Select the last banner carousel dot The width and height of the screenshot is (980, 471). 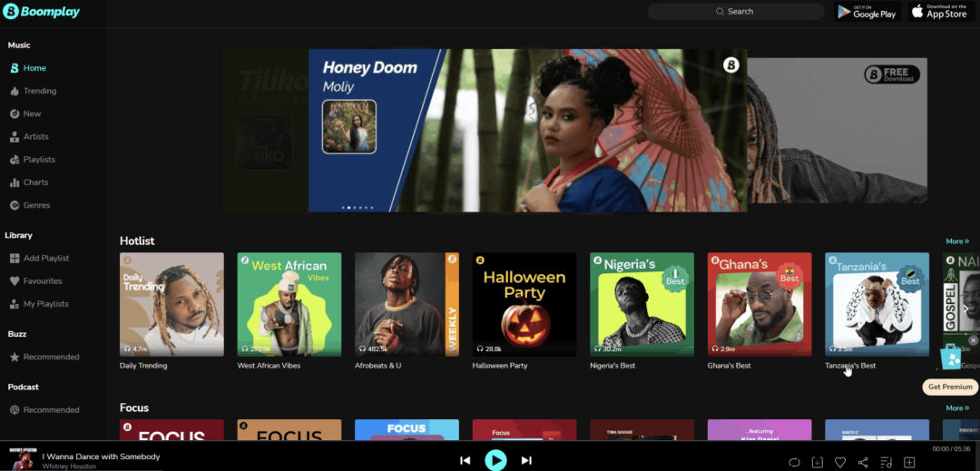pos(372,208)
